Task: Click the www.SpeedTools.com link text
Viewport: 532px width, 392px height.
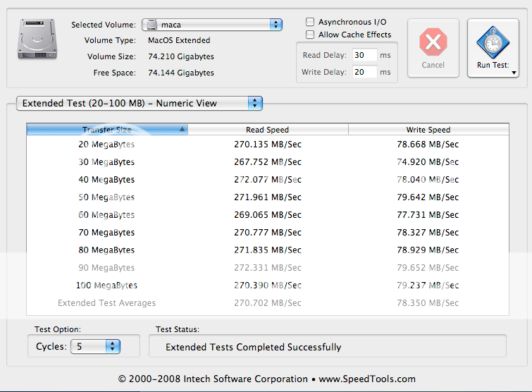Action: [367, 379]
